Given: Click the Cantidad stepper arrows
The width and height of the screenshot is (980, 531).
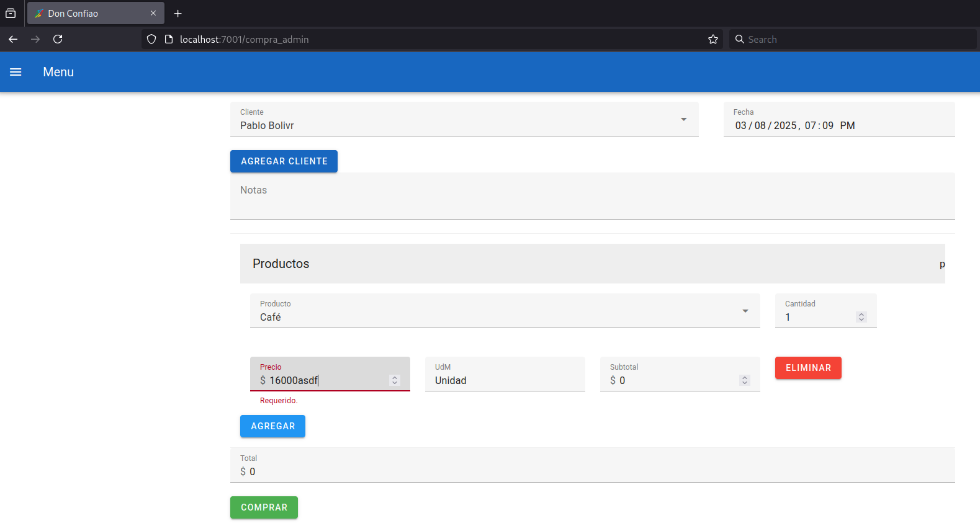Looking at the screenshot, I should point(861,317).
